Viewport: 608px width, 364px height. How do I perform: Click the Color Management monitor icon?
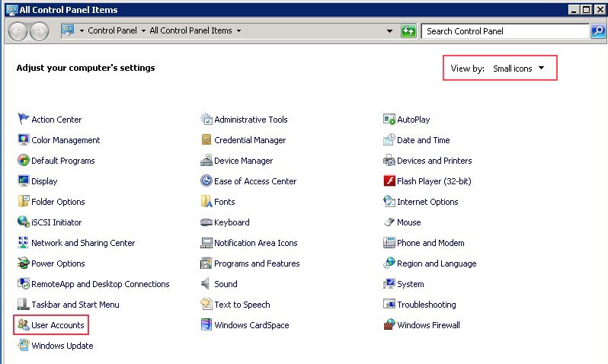tap(24, 139)
